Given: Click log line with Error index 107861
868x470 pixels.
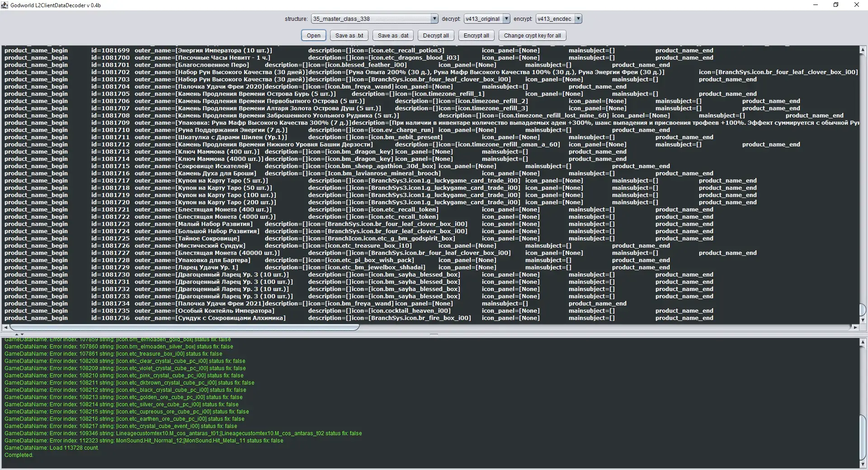Looking at the screenshot, I should coord(113,354).
